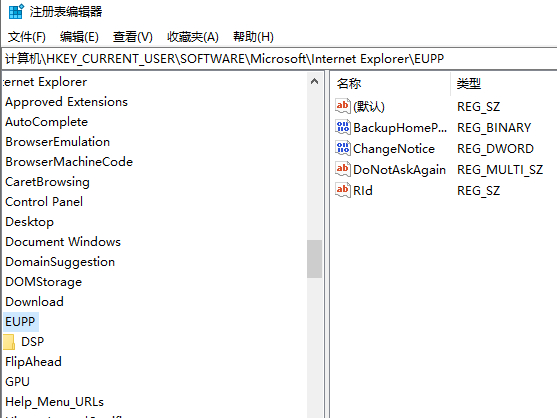Select the EUPP key in tree

(x=20, y=322)
